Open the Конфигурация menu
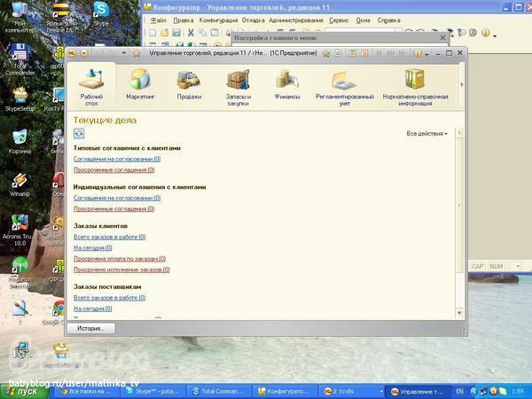 tap(218, 20)
